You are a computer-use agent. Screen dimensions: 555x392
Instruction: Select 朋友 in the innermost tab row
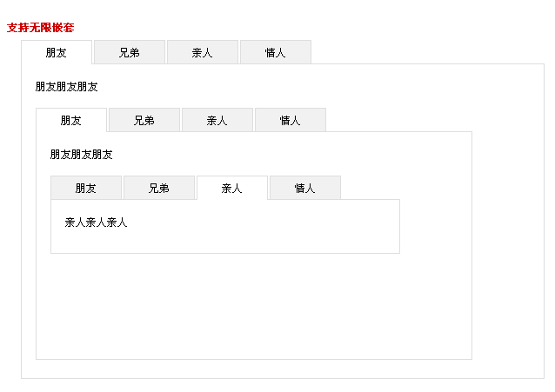[x=86, y=188]
